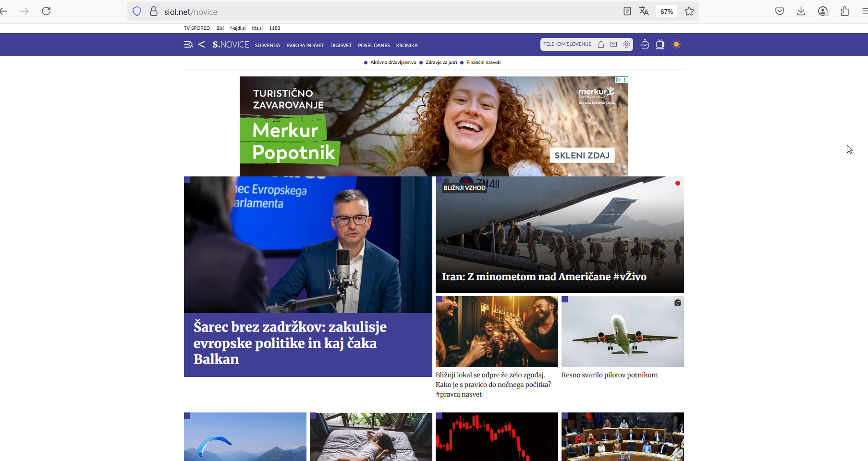868x461 pixels.
Task: Bookmark this page with star icon
Action: point(689,11)
